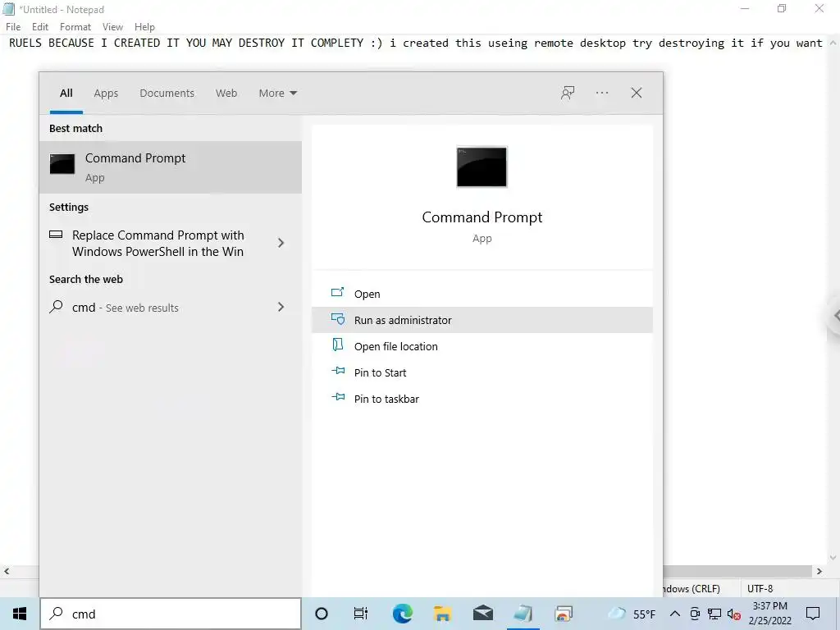Choose Pin to taskbar
Screen dimensions: 840x630
(x=482, y=399)
